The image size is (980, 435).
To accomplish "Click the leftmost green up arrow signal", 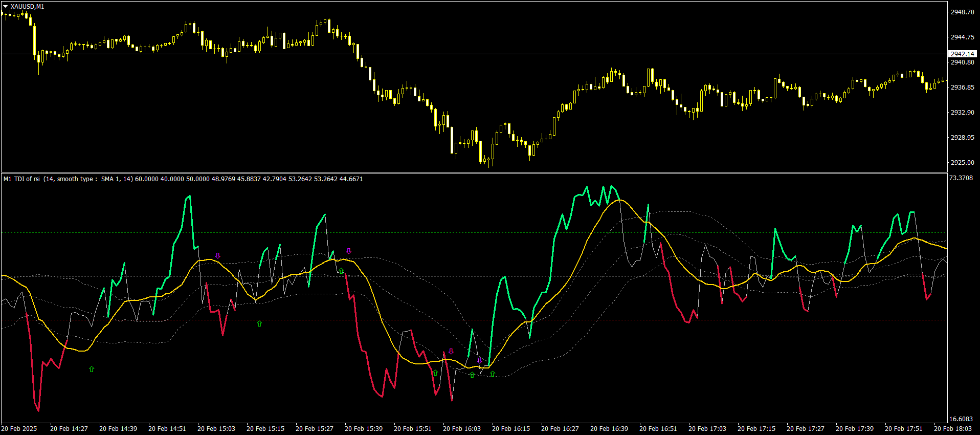I will [92, 369].
